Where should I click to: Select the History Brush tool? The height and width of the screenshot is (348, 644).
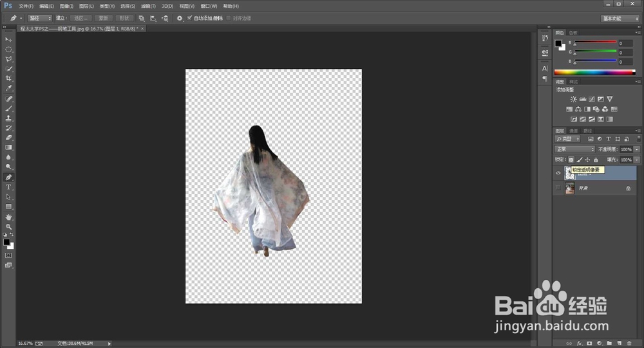(x=8, y=128)
